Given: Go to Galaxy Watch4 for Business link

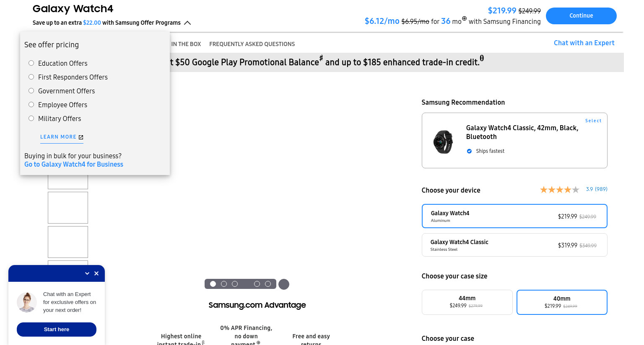Looking at the screenshot, I should pos(74,165).
